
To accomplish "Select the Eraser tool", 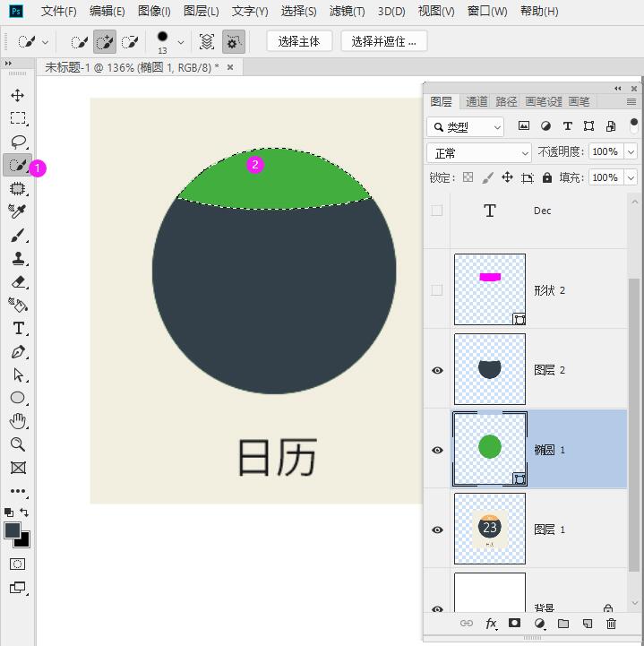I will 17,282.
